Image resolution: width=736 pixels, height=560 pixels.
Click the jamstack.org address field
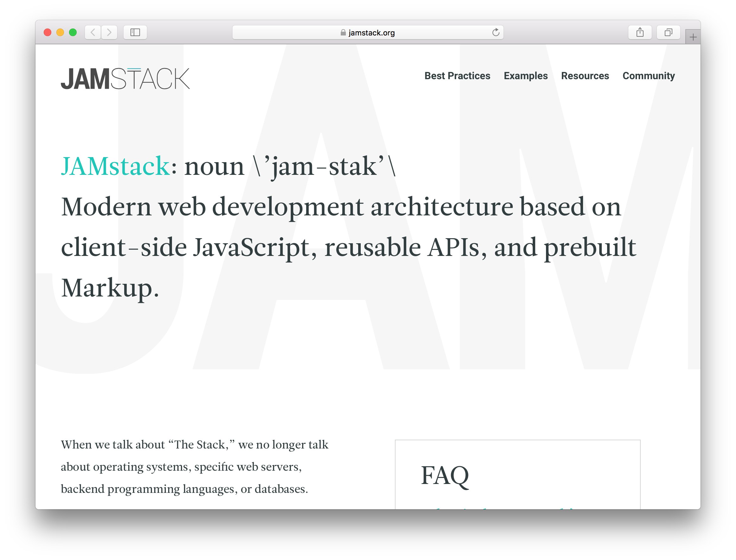(x=368, y=32)
